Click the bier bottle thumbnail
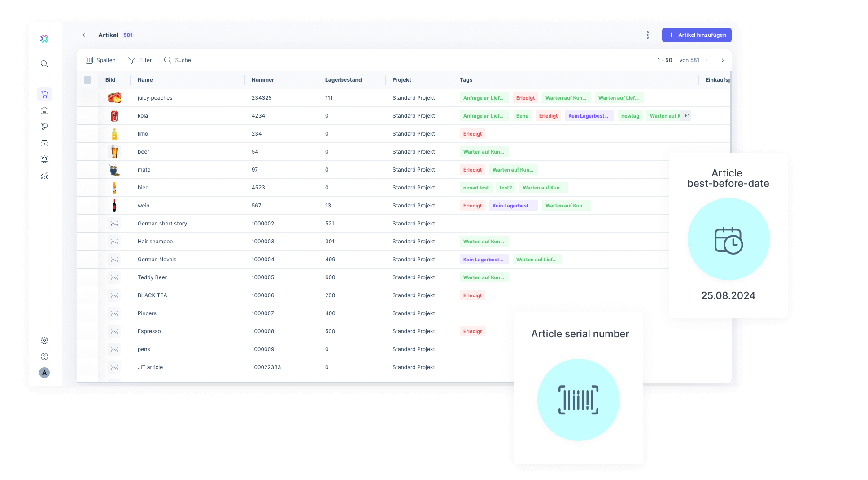868x480 pixels. 114,188
